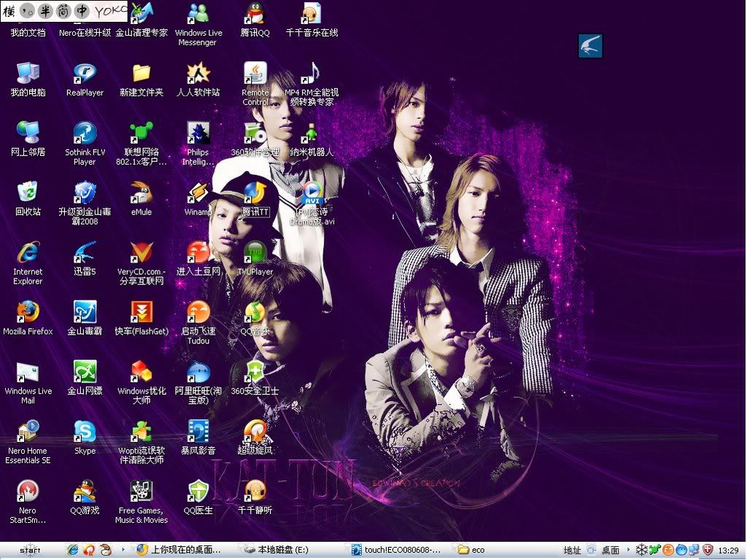Screen dimensions: 747x560
Task: Launch Mozilla Firefox from the desktop
Action: click(x=28, y=314)
